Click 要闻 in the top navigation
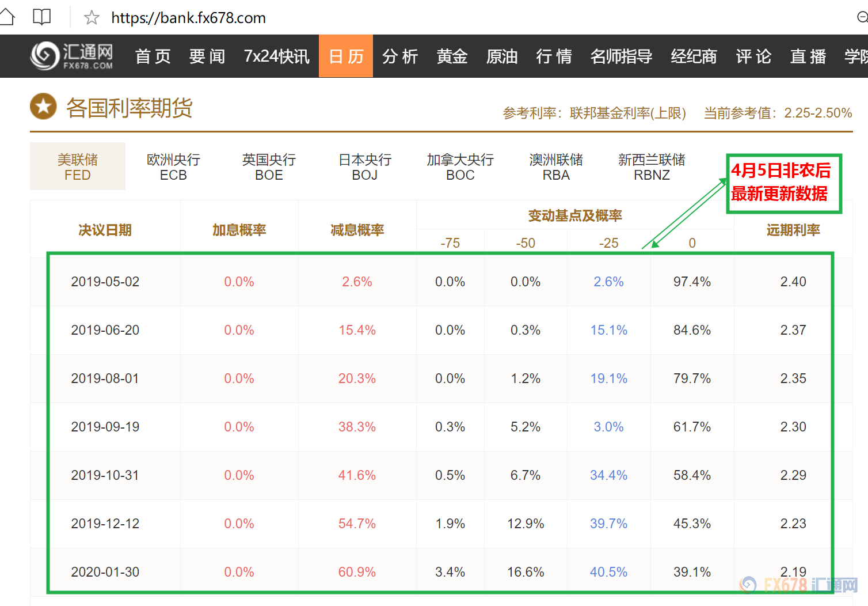 point(207,56)
